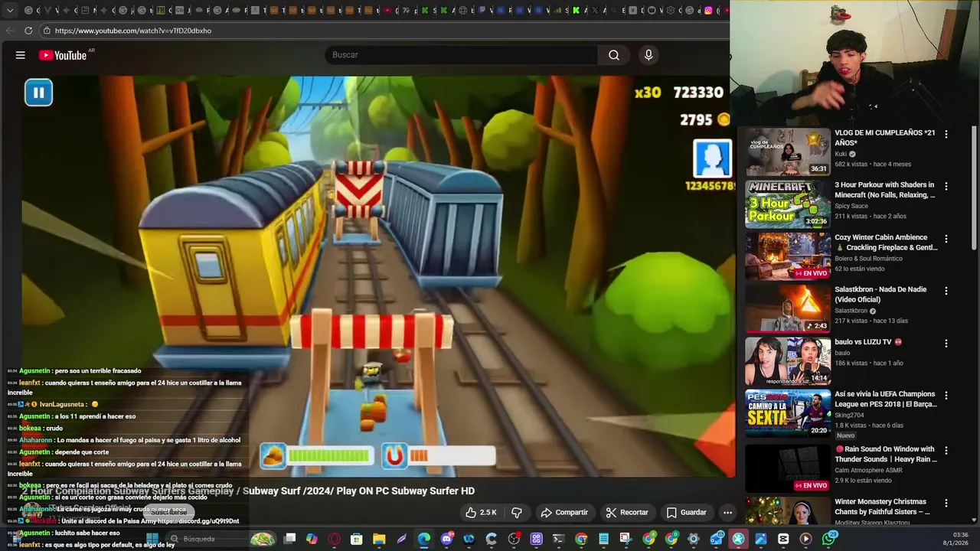
Task: Open the Winter Monastery Christmas Chants title
Action: pos(882,507)
